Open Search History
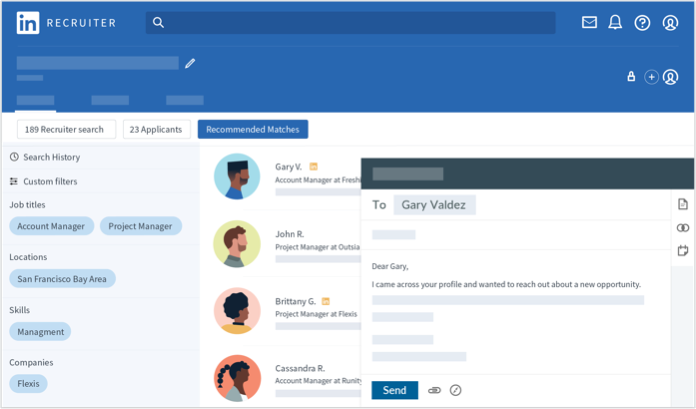Screen dimensions: 696x409 point(51,157)
